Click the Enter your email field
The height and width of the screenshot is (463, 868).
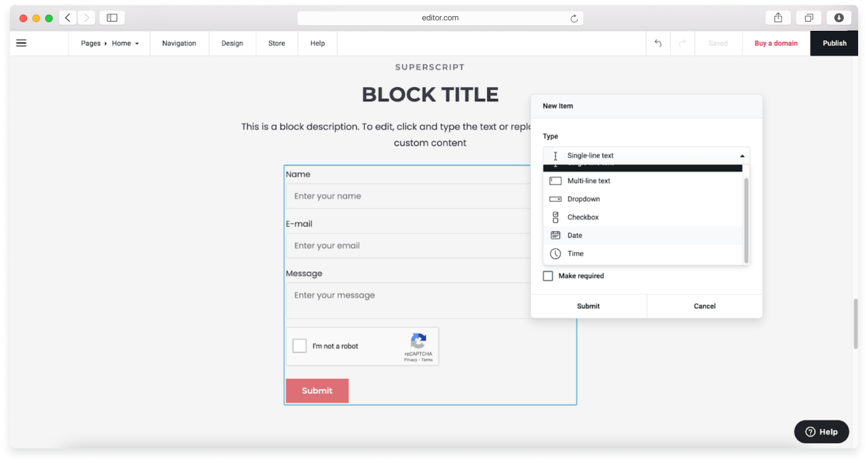pyautogui.click(x=407, y=246)
